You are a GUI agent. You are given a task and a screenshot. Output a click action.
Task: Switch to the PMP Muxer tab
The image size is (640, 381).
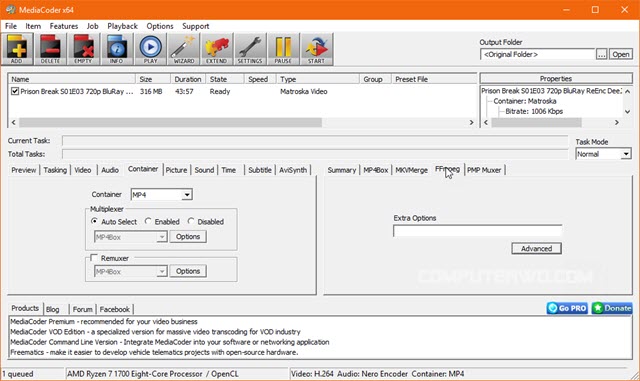pos(484,170)
